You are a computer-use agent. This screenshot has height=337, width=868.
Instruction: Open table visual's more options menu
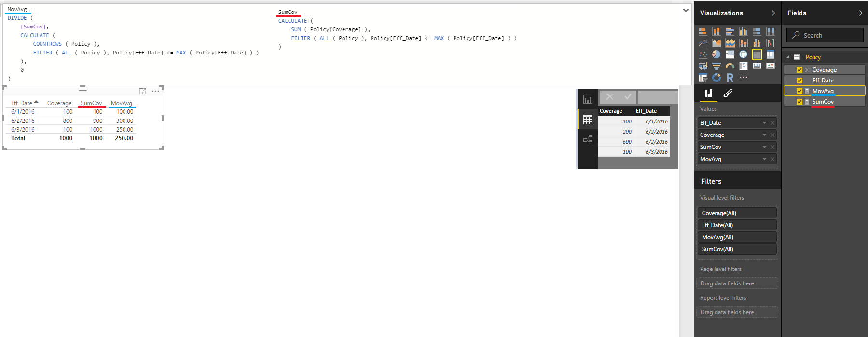tap(155, 91)
